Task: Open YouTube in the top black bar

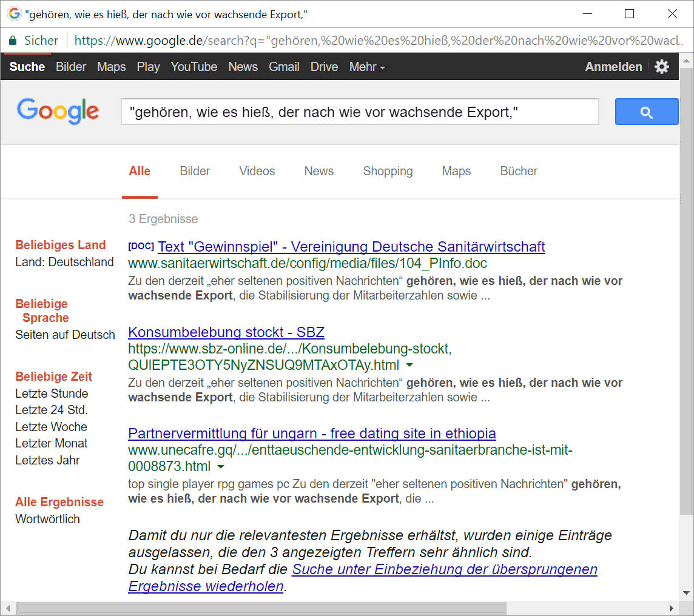Action: point(194,67)
